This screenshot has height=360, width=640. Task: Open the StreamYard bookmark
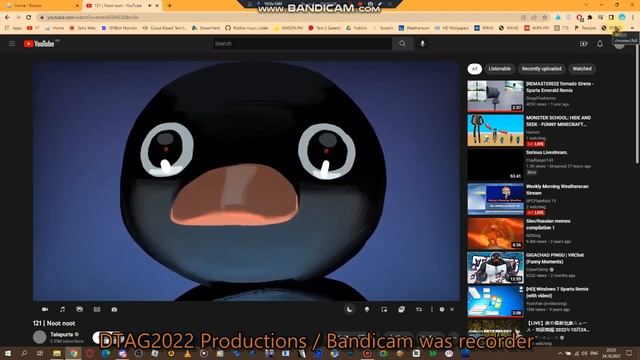pos(206,28)
